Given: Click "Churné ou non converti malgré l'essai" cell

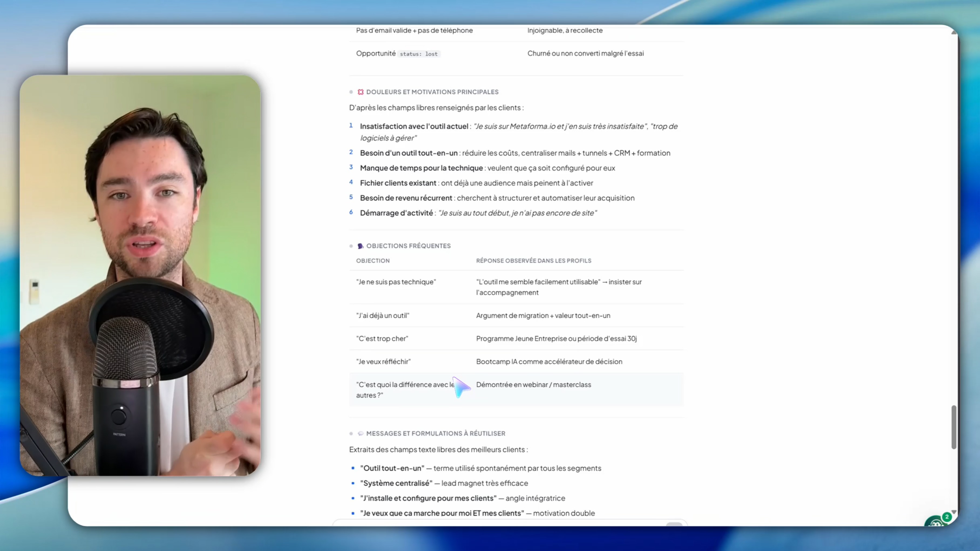Looking at the screenshot, I should (585, 53).
